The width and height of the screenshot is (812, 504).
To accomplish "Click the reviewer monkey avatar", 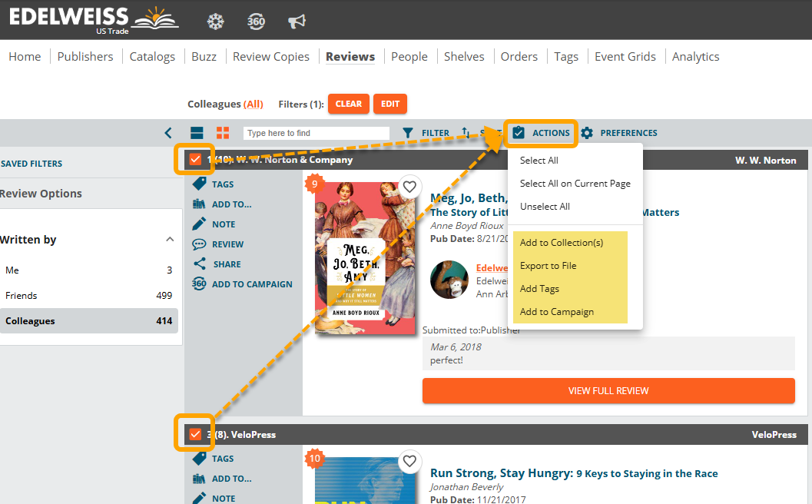I will tap(449, 280).
